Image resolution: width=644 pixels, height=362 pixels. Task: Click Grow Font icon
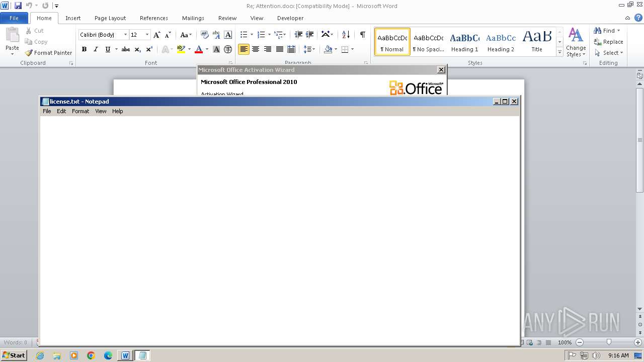click(x=157, y=35)
